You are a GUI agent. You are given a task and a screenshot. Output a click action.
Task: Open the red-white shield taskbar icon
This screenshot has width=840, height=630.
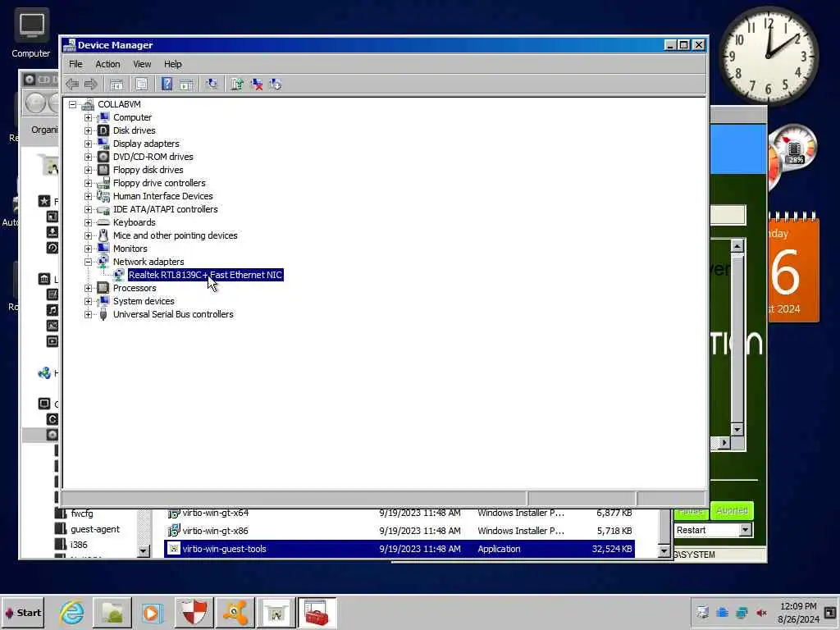click(x=194, y=613)
